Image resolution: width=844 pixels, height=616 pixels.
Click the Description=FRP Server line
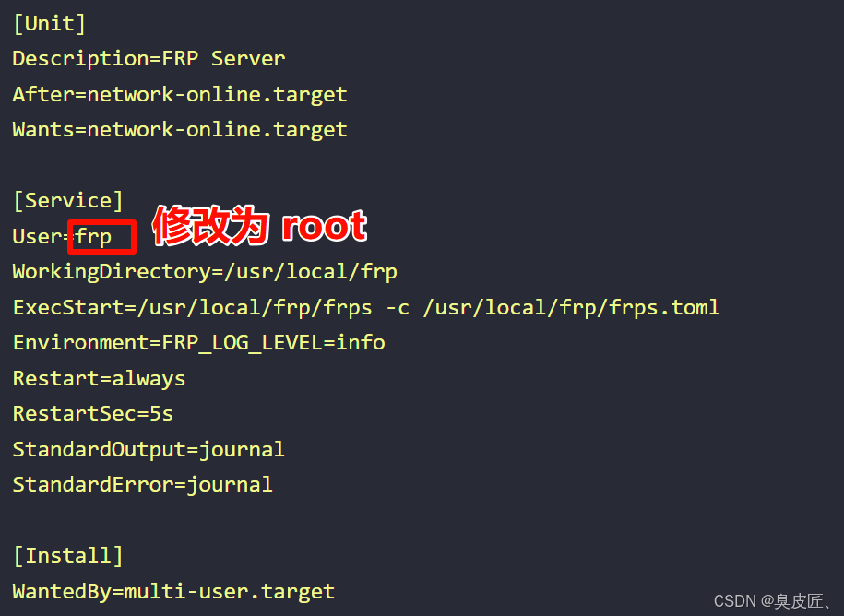click(149, 59)
